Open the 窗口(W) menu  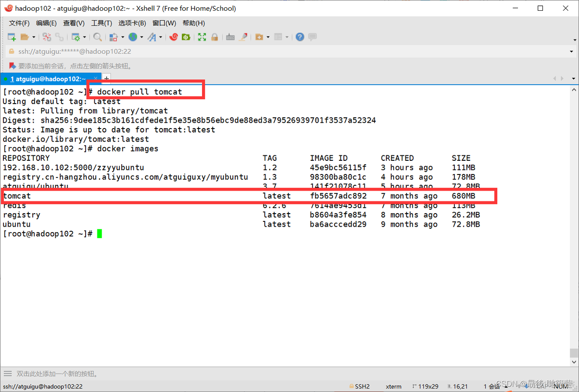164,23
